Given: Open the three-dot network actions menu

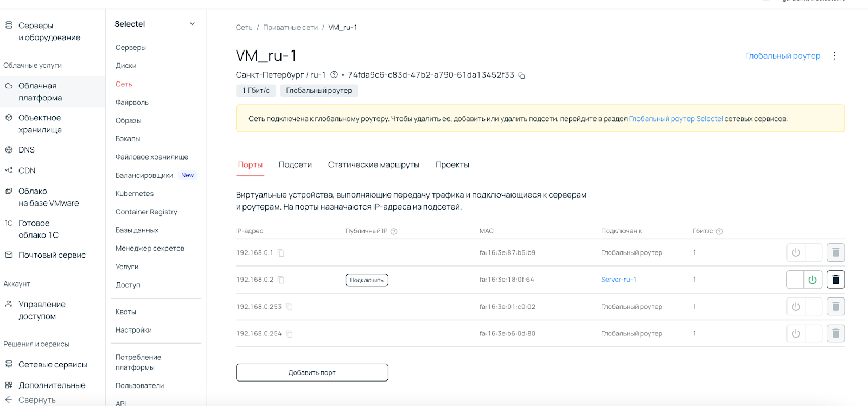Looking at the screenshot, I should [x=835, y=56].
